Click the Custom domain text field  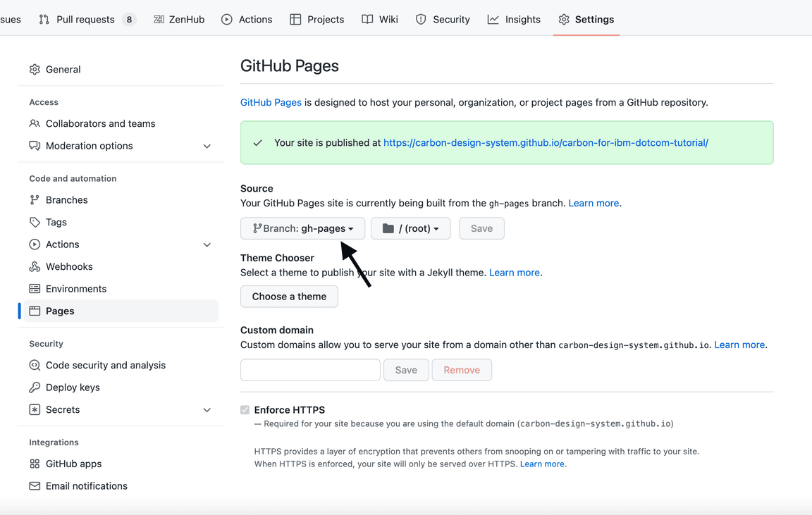pyautogui.click(x=310, y=370)
